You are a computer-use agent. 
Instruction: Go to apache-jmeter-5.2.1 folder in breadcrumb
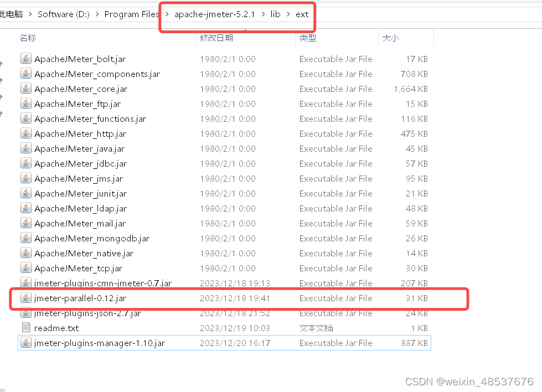[x=215, y=14]
